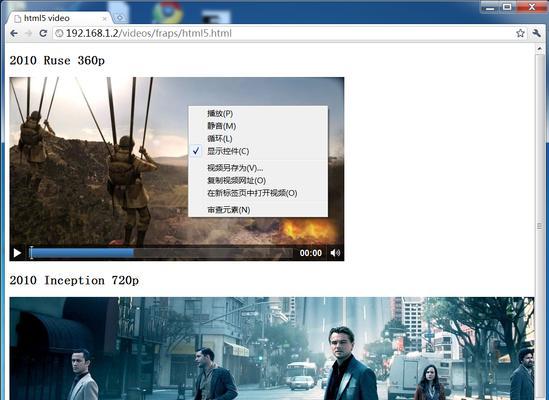
Task: Click the page scrollbar up arrow
Action: click(x=540, y=49)
